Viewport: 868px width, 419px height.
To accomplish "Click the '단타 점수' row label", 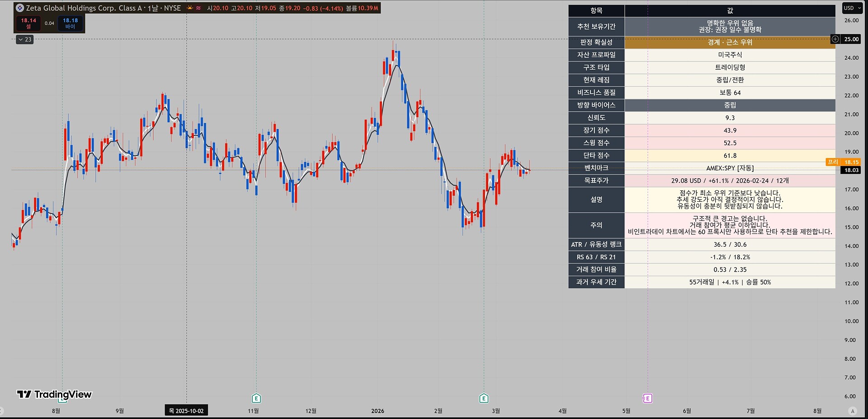I will point(596,155).
